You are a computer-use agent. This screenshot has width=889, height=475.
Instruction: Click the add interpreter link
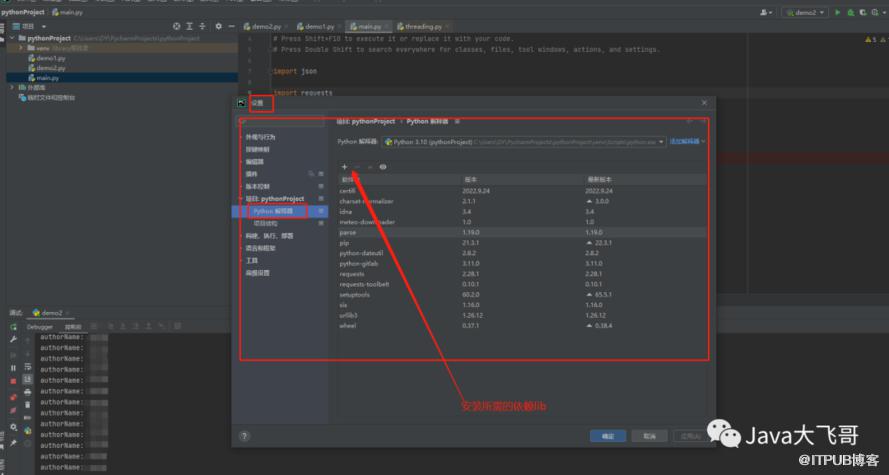click(687, 142)
